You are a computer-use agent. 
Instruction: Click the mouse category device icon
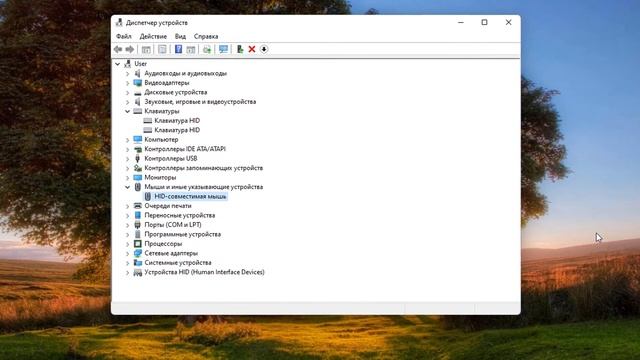point(138,187)
